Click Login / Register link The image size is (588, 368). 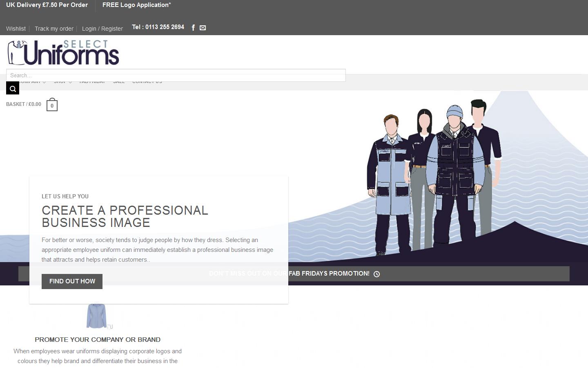tap(102, 29)
